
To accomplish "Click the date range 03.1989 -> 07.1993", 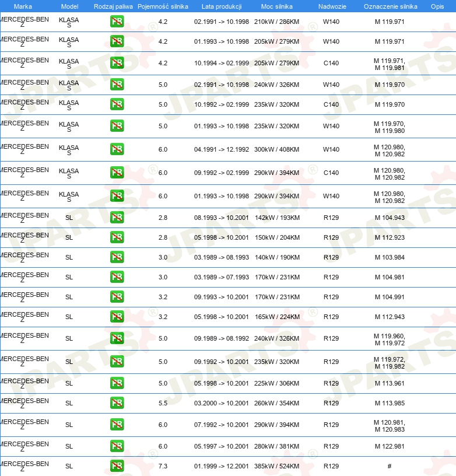I will [222, 277].
